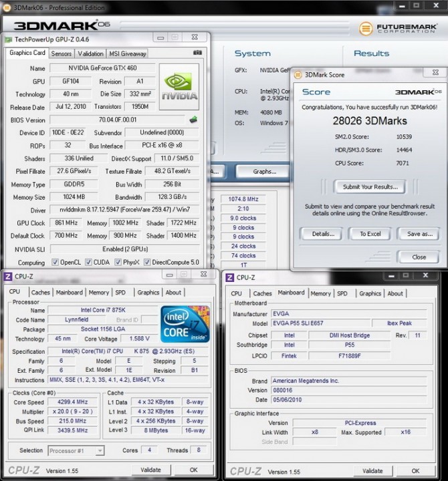Image resolution: width=448 pixels, height=481 pixels.
Task: Click the Driver field nvlddmkm 8.17.12.5947
Action: (124, 210)
